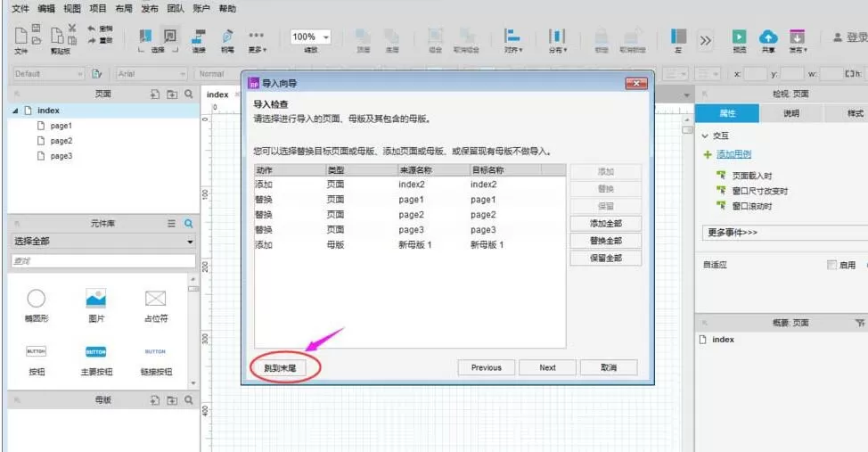Open the Distribute (分布) dropdown
Screen dimensions: 868x452
click(x=557, y=40)
